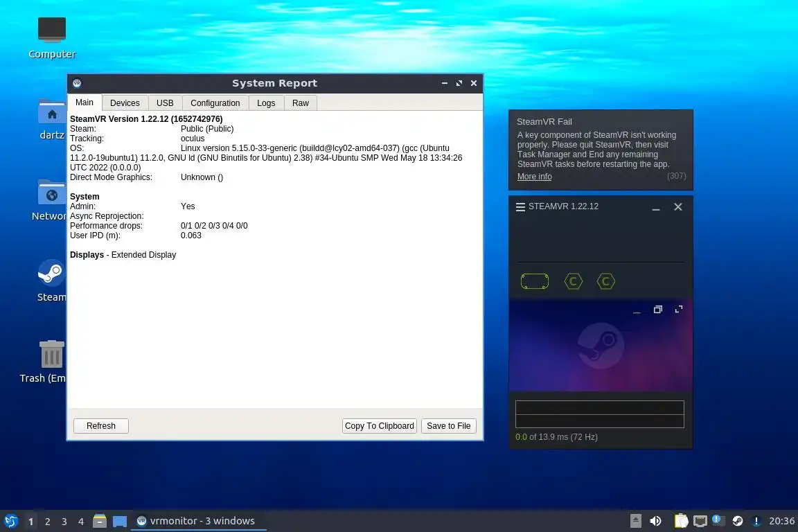The height and width of the screenshot is (532, 798).
Task: Click the 0.0 of 13.9 ms (72 Hz) readout
Action: point(556,437)
